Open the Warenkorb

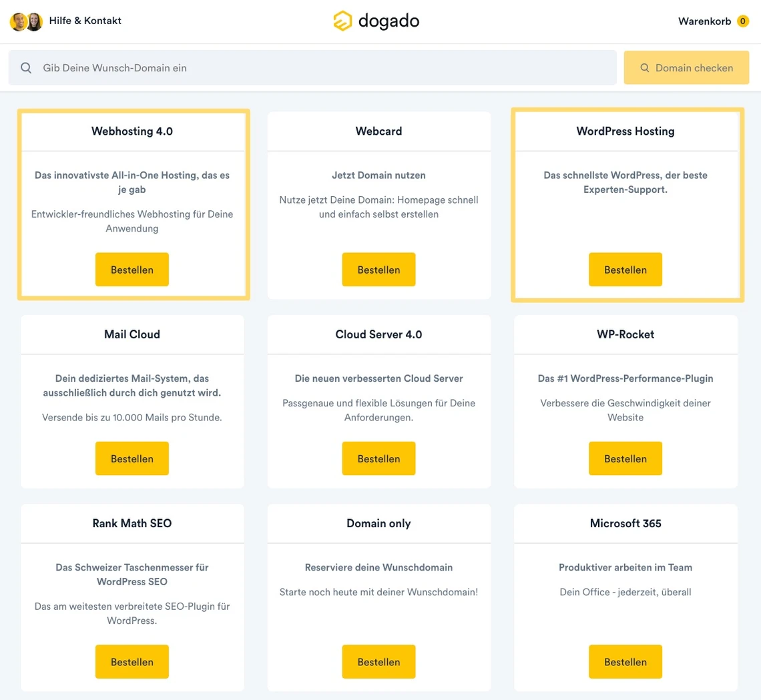[x=704, y=21]
